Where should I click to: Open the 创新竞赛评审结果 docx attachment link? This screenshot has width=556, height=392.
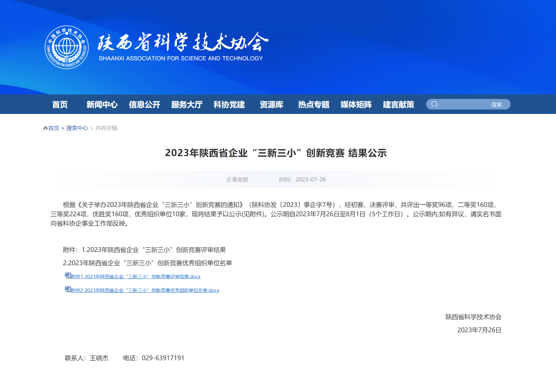click(135, 277)
